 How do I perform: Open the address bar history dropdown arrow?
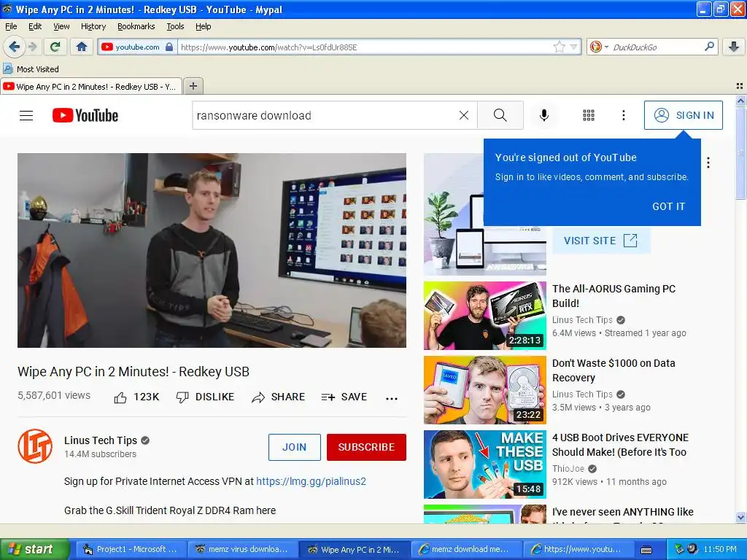[573, 47]
